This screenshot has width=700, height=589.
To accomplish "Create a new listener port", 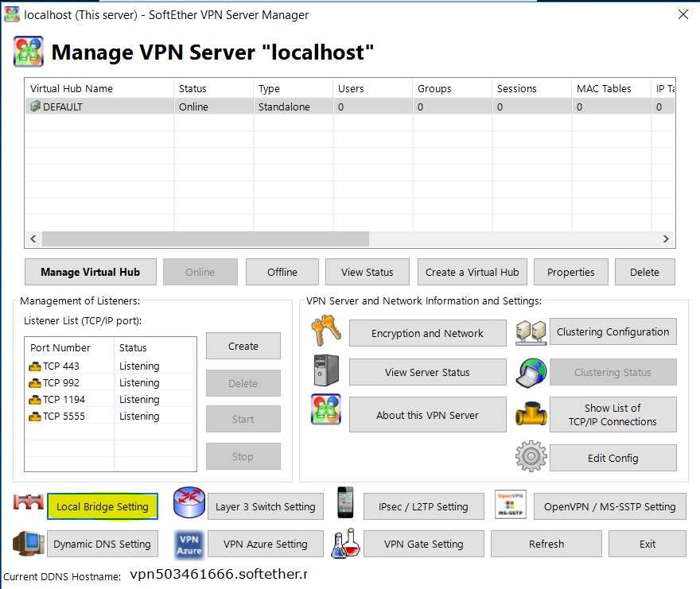I will 243,346.
